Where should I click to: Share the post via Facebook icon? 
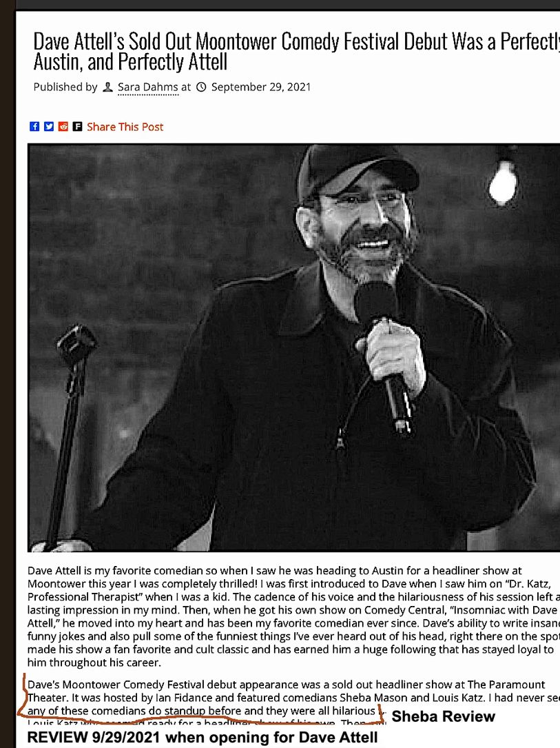34,126
